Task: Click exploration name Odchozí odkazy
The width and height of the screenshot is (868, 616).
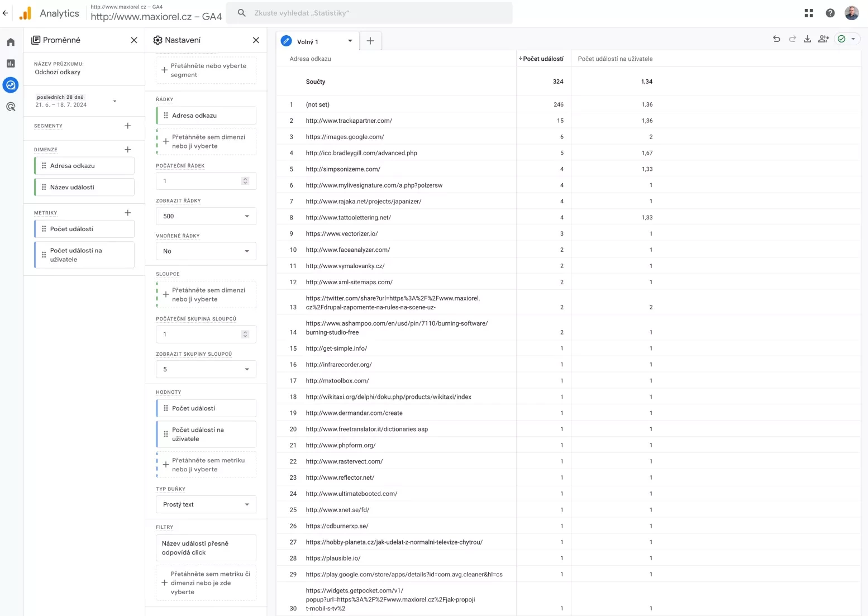Action: point(58,72)
